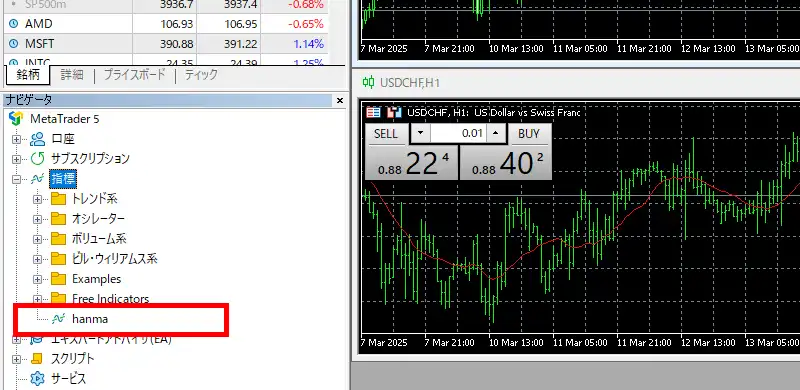The image size is (800, 390).
Task: Click the 指標 indicators icon
Action: click(x=37, y=179)
